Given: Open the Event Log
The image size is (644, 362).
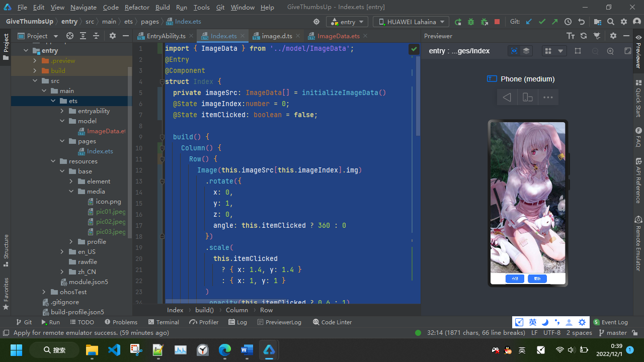Looking at the screenshot, I should (610, 322).
